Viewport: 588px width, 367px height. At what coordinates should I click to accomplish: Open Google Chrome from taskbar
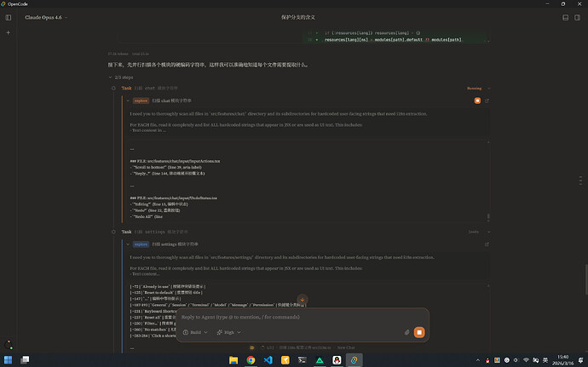(x=251, y=360)
